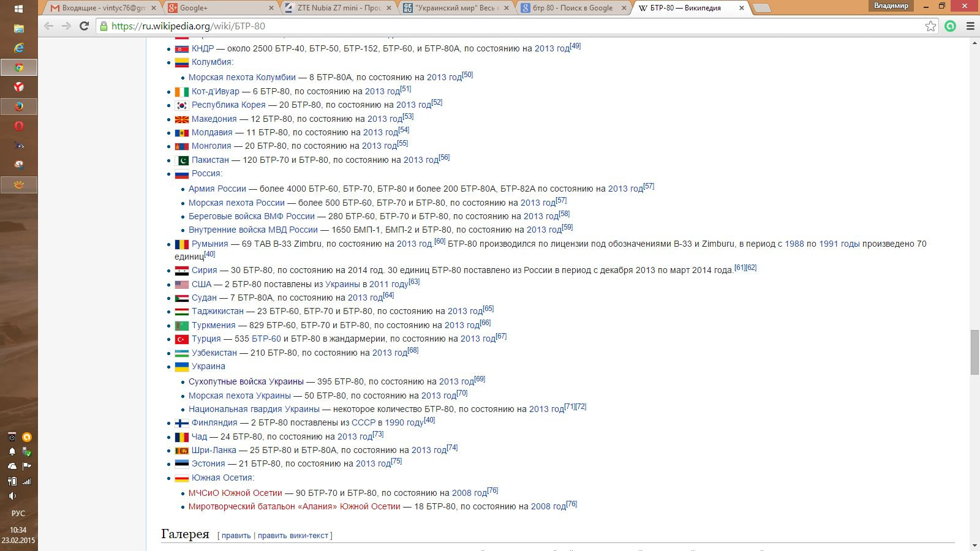
Task: Close the Google+ tab
Action: coord(271,8)
